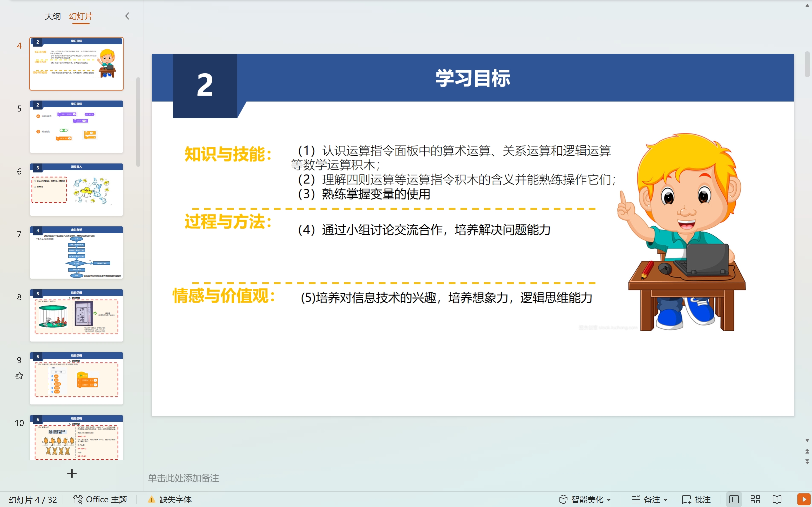This screenshot has height=507, width=812.
Task: Click the scroll up arrow at the top of the window
Action: 807,5
